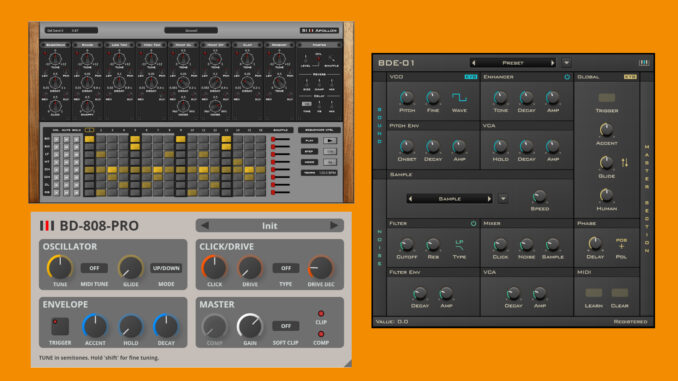Toggle the Soft Clip OFF switch
This screenshot has width=678, height=381.
pos(286,326)
